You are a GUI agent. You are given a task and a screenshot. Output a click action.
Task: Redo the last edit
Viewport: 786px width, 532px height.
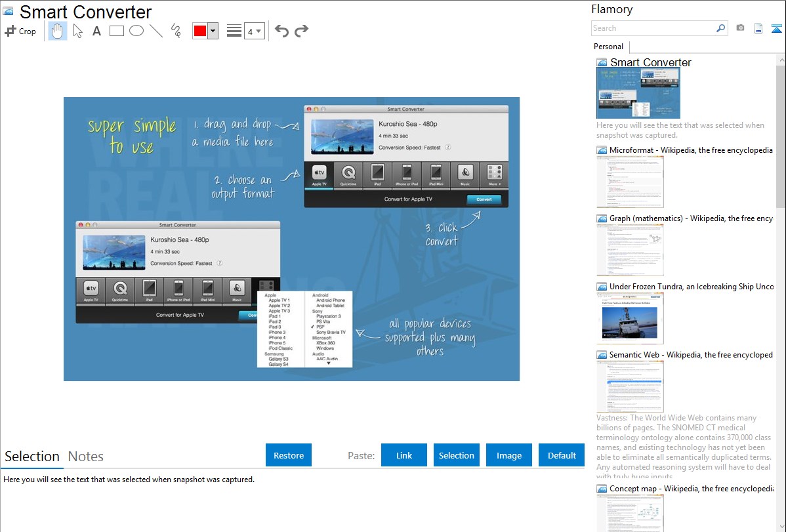coord(301,31)
